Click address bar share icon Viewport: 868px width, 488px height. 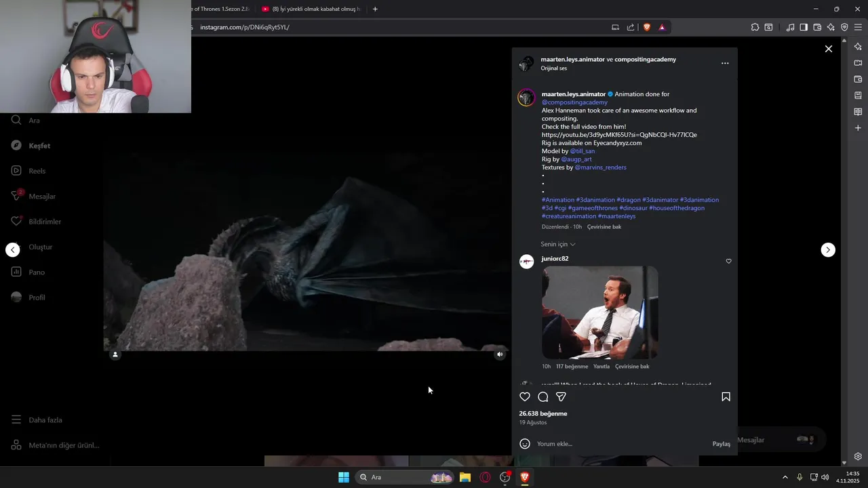(x=631, y=27)
